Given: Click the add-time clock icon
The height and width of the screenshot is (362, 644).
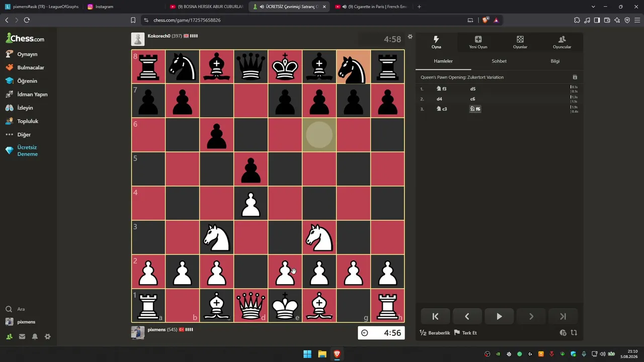Looking at the screenshot, I should [x=563, y=333].
